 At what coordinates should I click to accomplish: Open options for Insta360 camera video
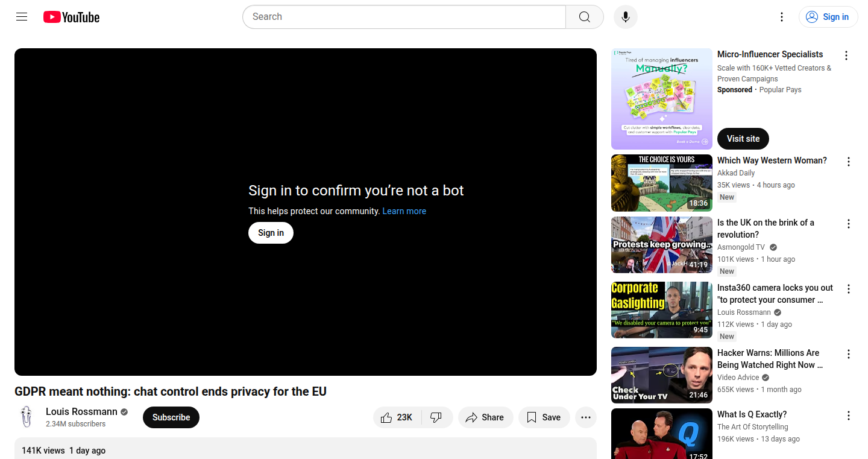click(849, 289)
